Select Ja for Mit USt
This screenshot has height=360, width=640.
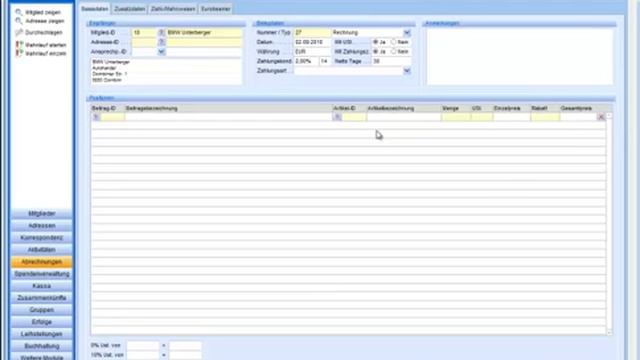(x=376, y=42)
